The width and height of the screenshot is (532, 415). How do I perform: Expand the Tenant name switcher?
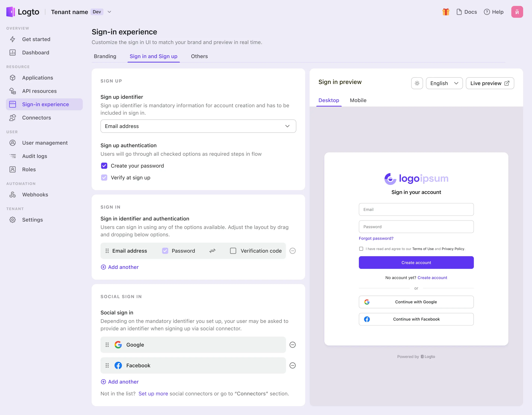[109, 12]
